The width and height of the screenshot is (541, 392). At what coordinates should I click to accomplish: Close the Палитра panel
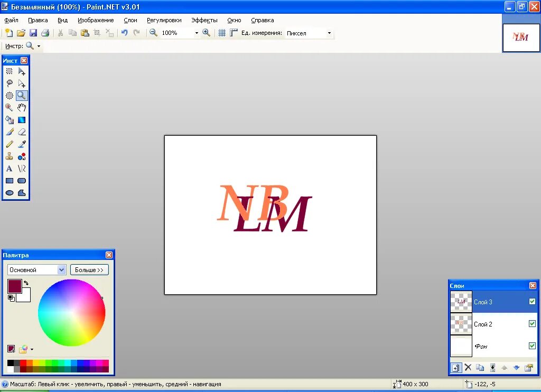tap(109, 255)
